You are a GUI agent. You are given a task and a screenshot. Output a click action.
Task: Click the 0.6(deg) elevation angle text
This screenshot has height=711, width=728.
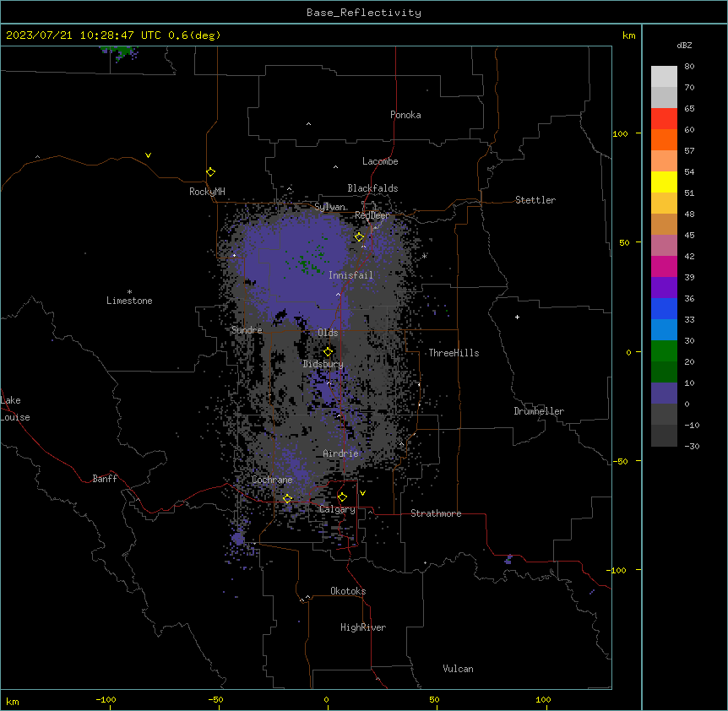(x=194, y=35)
